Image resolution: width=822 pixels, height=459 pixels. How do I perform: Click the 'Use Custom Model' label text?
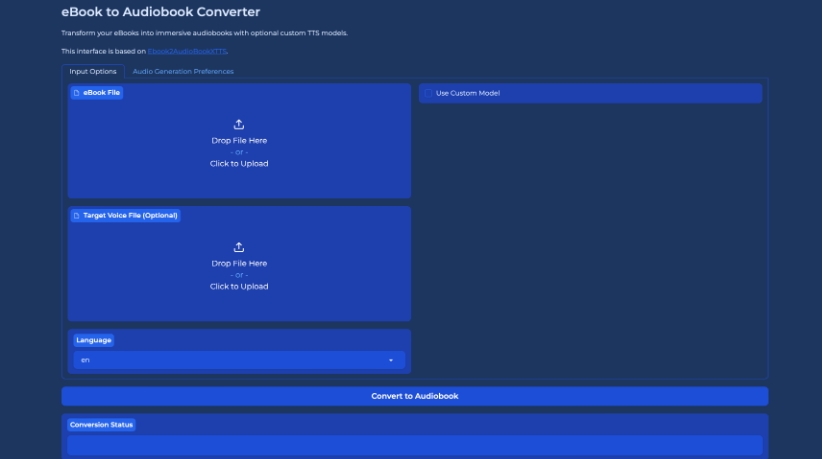(x=468, y=93)
